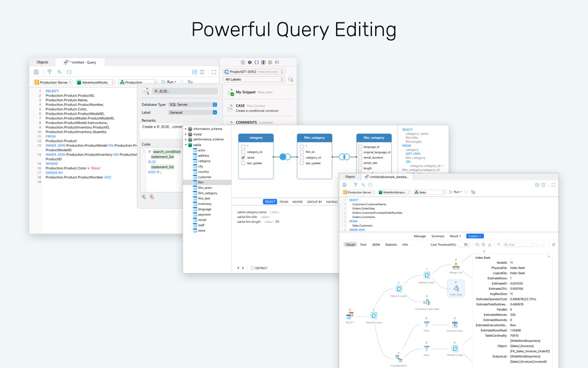Select the film table in sakila tree
Image resolution: width=588 pixels, height=368 pixels.
[x=207, y=182]
